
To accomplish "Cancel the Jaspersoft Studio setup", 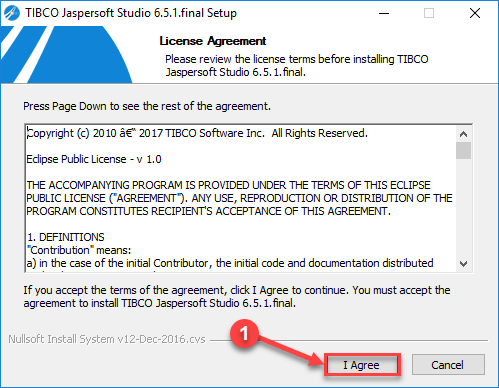I will tap(448, 365).
